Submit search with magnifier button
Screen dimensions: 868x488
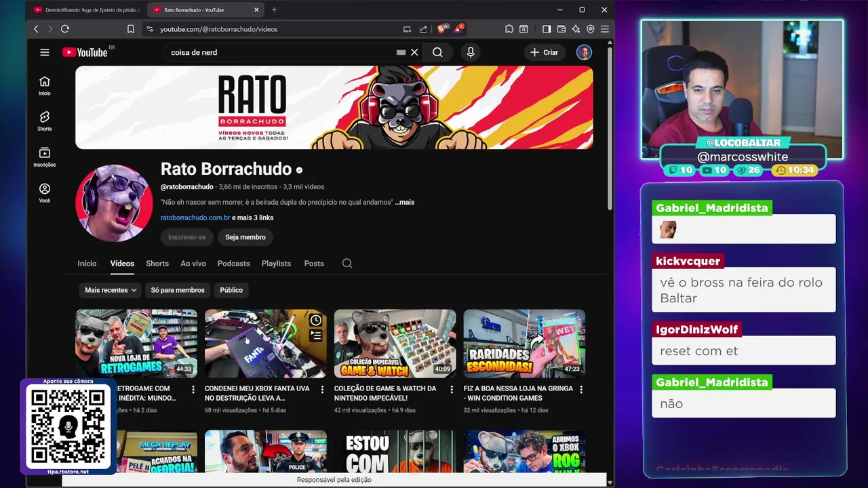[437, 52]
